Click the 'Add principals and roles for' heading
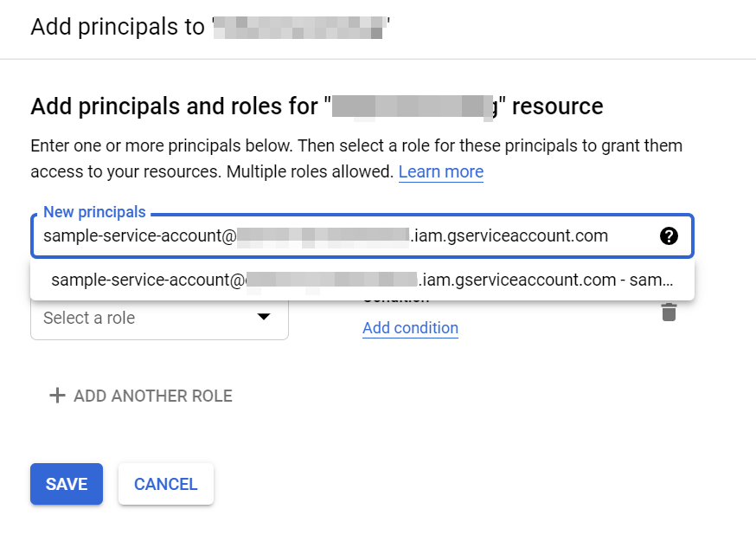 (176, 106)
